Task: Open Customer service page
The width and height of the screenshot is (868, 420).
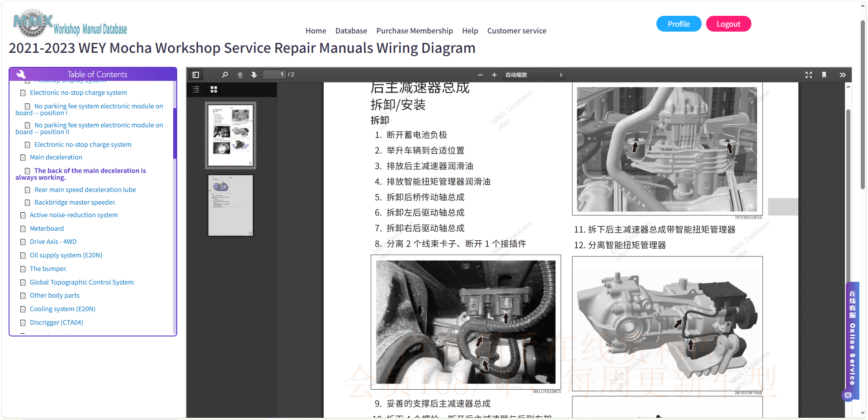Action: (517, 31)
